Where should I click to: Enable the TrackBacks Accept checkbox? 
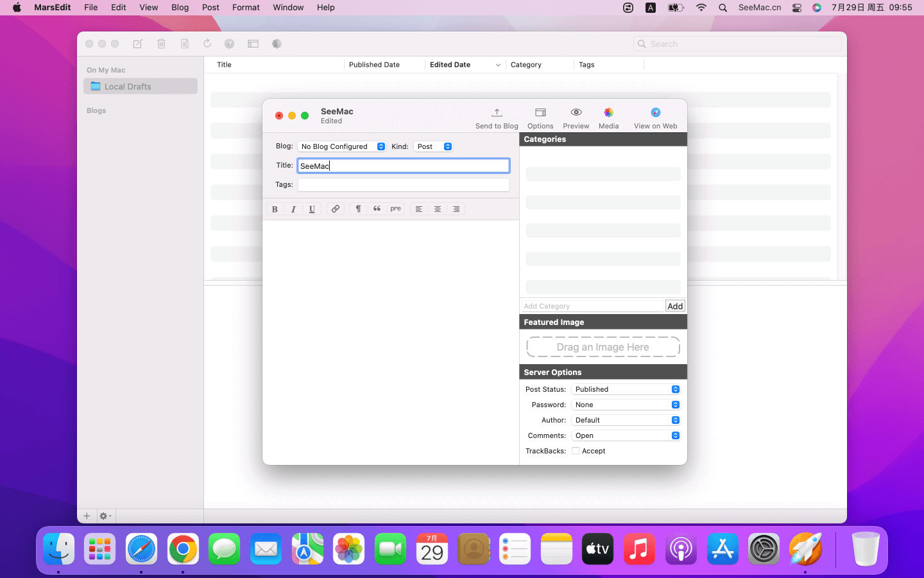576,451
